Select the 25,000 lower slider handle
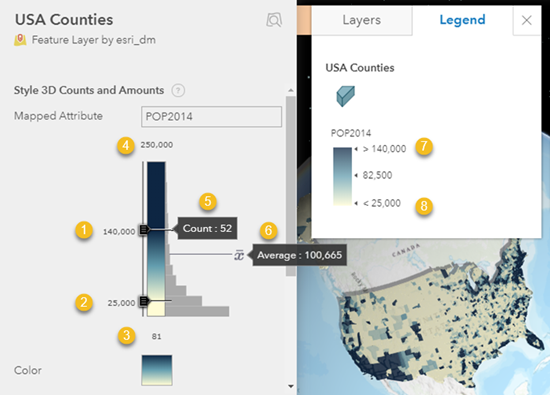The height and width of the screenshot is (395, 550). click(144, 301)
